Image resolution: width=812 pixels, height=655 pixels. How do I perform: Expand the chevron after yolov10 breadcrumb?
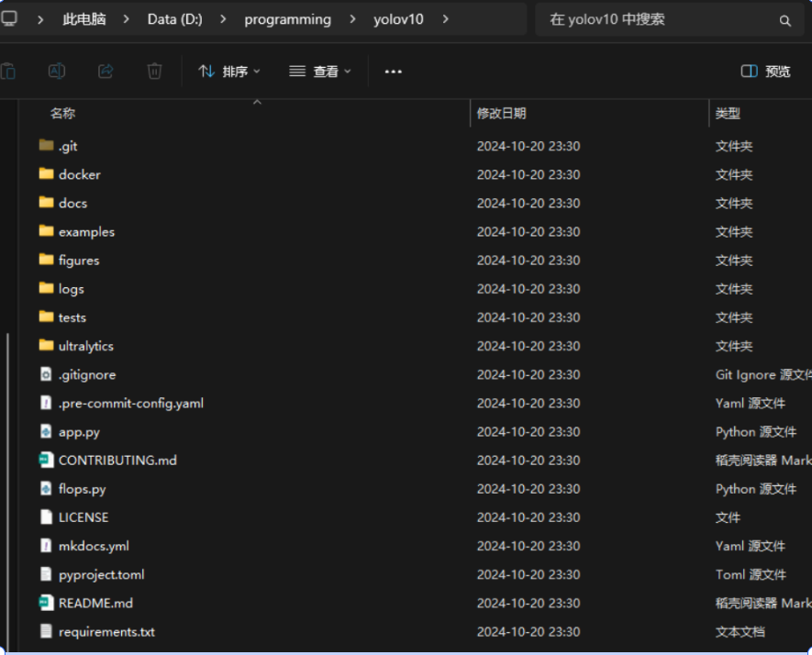[445, 19]
